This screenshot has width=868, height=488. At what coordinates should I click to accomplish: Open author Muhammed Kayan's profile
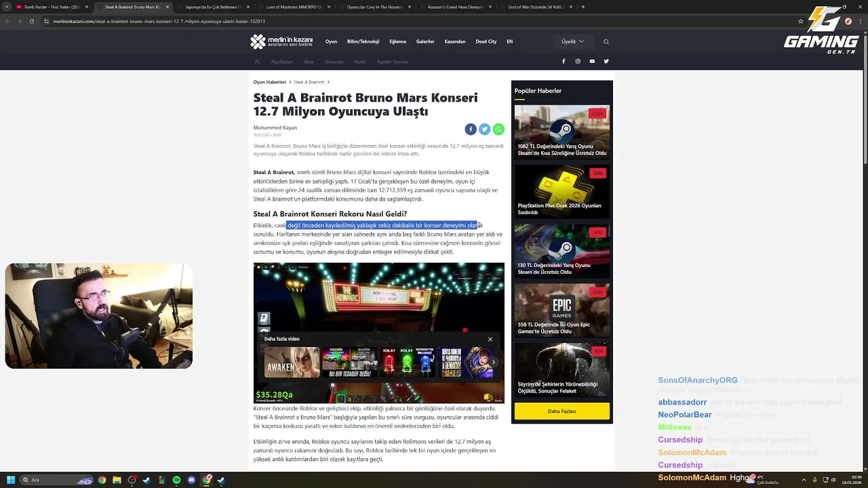[x=275, y=127]
